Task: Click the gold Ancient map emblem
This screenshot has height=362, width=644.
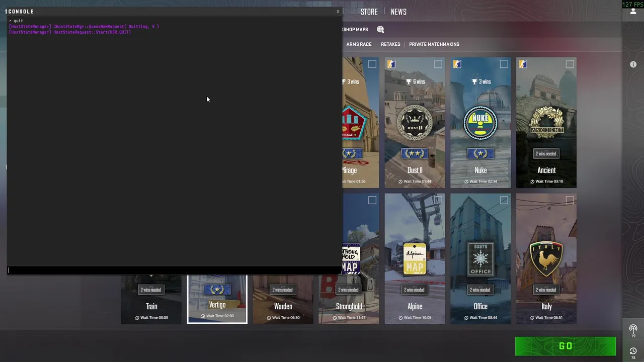Action: coord(546,123)
